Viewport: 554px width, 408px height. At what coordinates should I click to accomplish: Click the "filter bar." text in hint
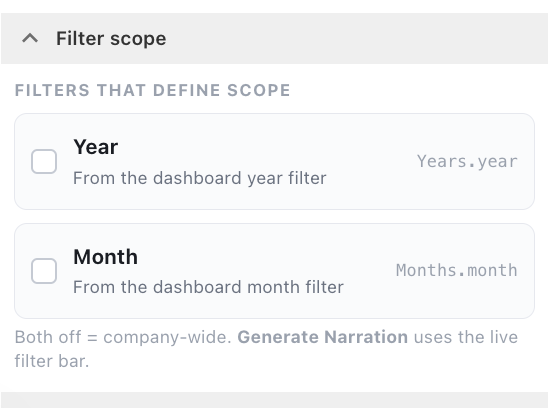(x=52, y=361)
